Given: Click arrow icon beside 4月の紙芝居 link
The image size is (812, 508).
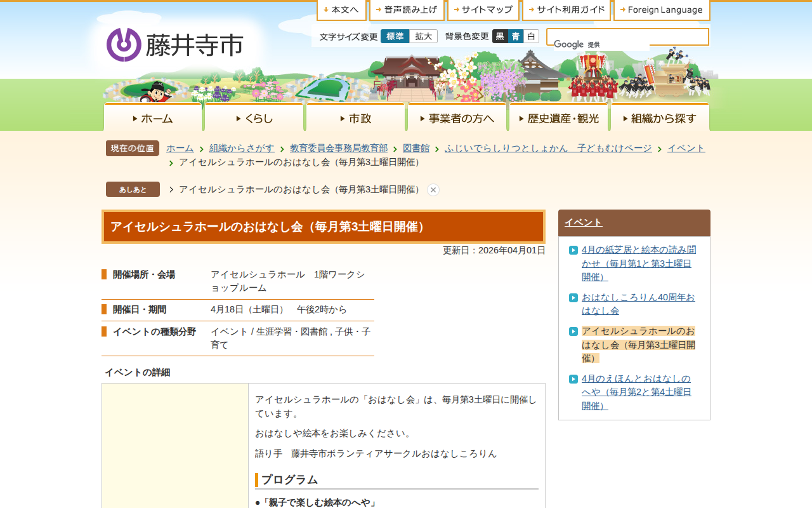Looking at the screenshot, I should point(573,250).
